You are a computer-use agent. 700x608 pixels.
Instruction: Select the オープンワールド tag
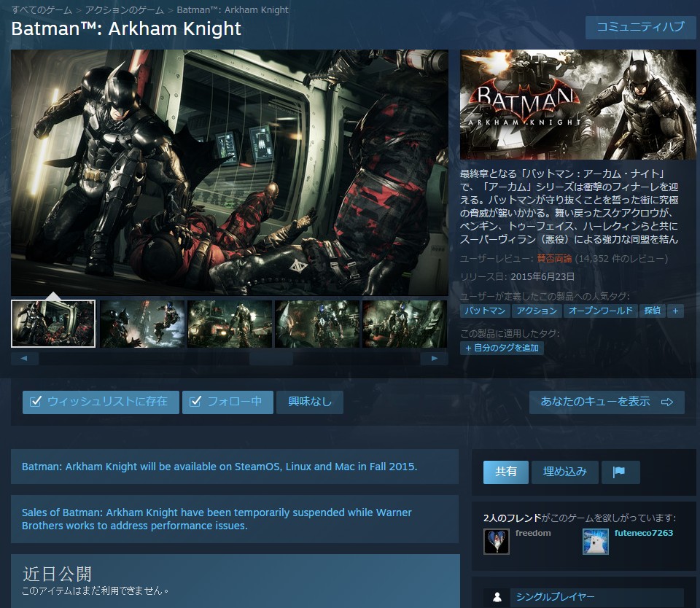(600, 311)
